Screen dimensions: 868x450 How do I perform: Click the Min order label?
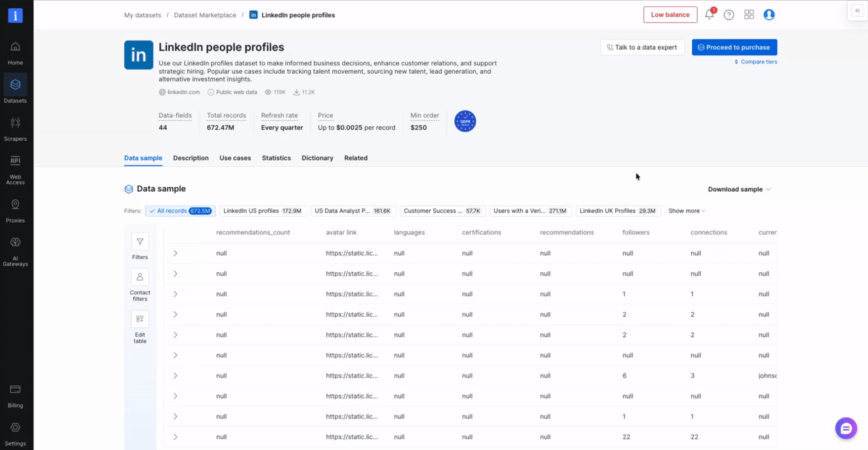(x=425, y=115)
